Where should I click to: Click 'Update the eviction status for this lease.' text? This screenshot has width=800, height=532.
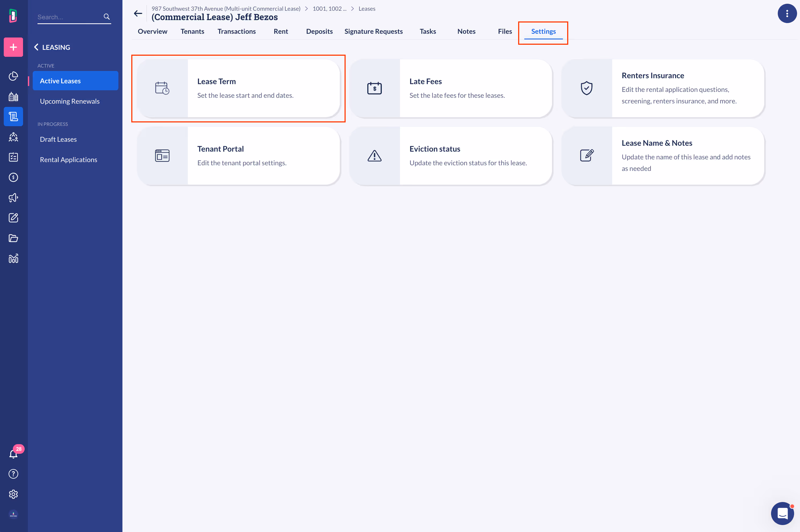[x=468, y=163]
